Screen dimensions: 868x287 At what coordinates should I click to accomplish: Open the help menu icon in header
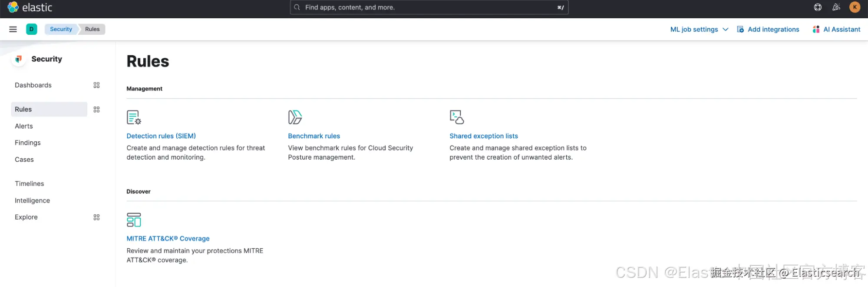point(818,7)
